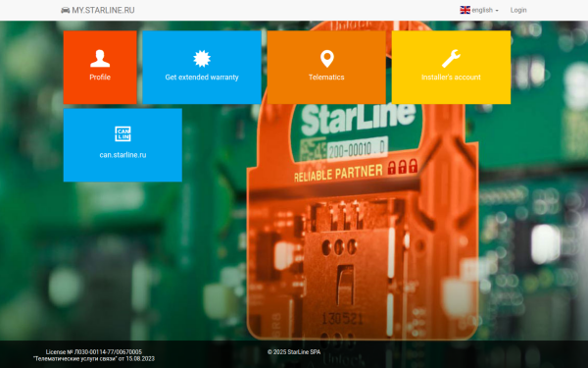Click the car icon in the header
The height and width of the screenshot is (368, 588).
coord(66,10)
